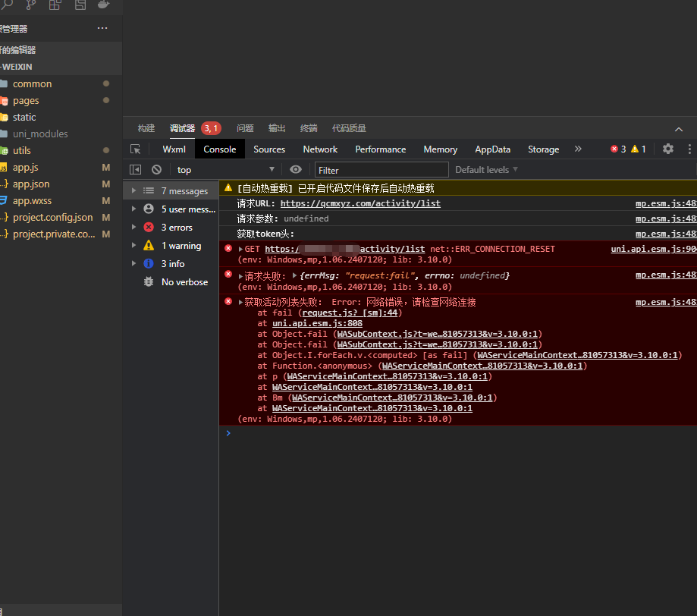Open the top context dropdown
The height and width of the screenshot is (616, 697).
[x=225, y=169]
